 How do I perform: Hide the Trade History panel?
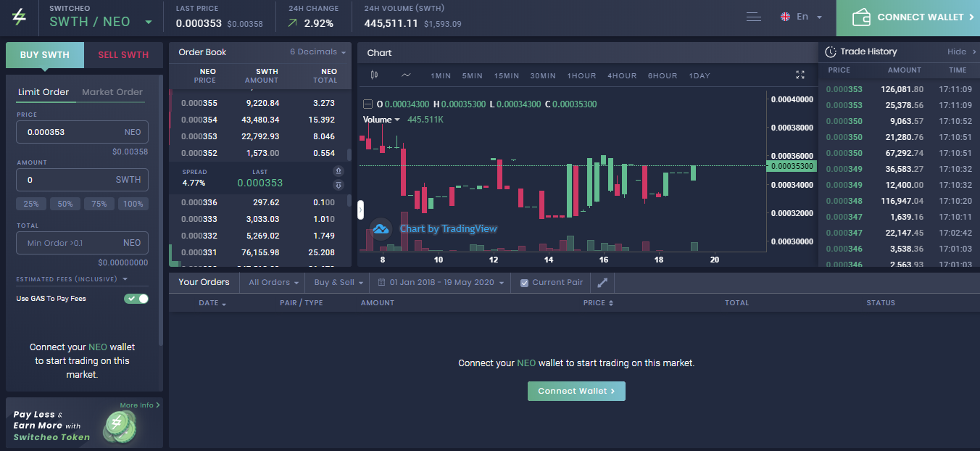(x=961, y=51)
